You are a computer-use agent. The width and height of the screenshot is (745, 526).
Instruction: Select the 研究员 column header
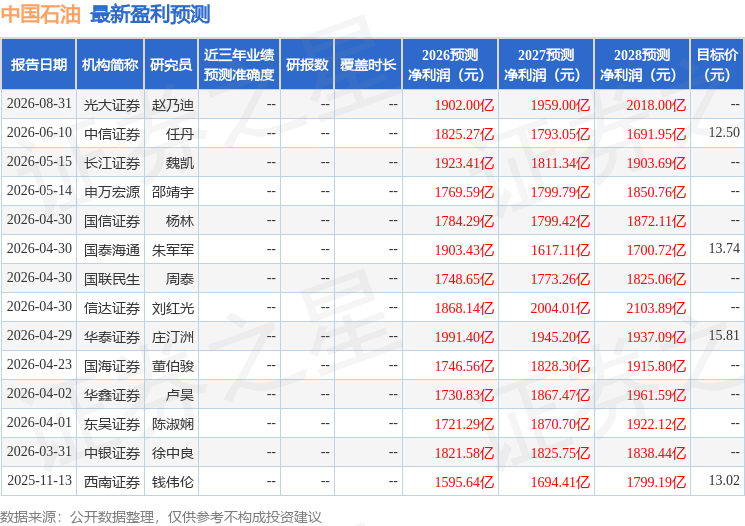click(171, 65)
